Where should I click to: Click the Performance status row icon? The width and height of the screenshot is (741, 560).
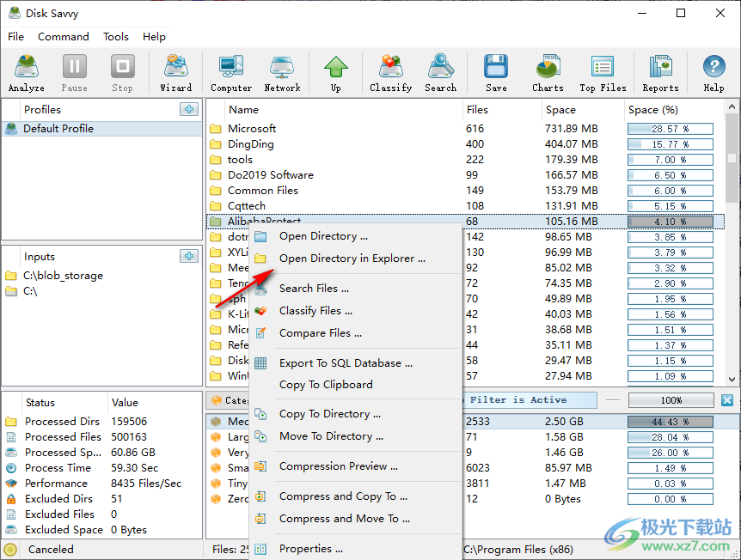(x=11, y=484)
